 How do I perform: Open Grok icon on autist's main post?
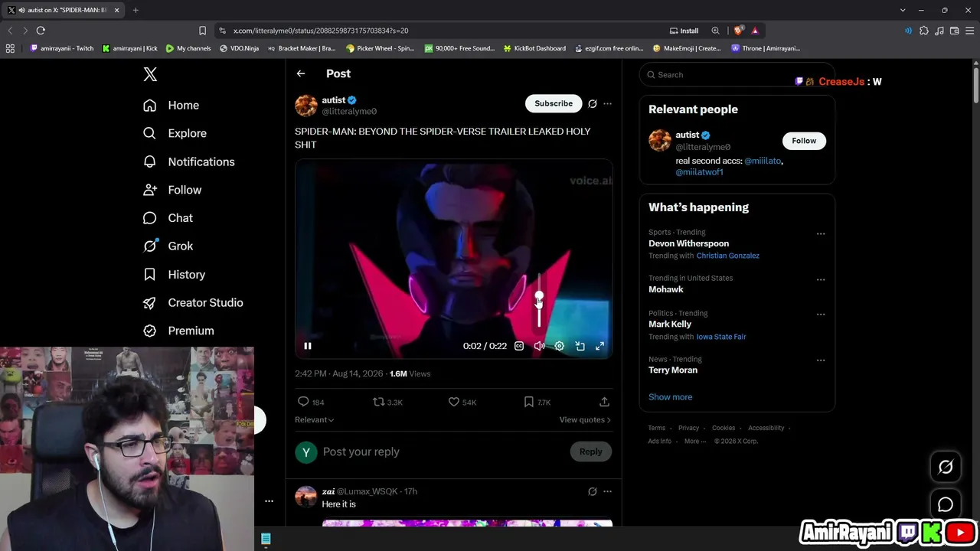click(x=592, y=103)
